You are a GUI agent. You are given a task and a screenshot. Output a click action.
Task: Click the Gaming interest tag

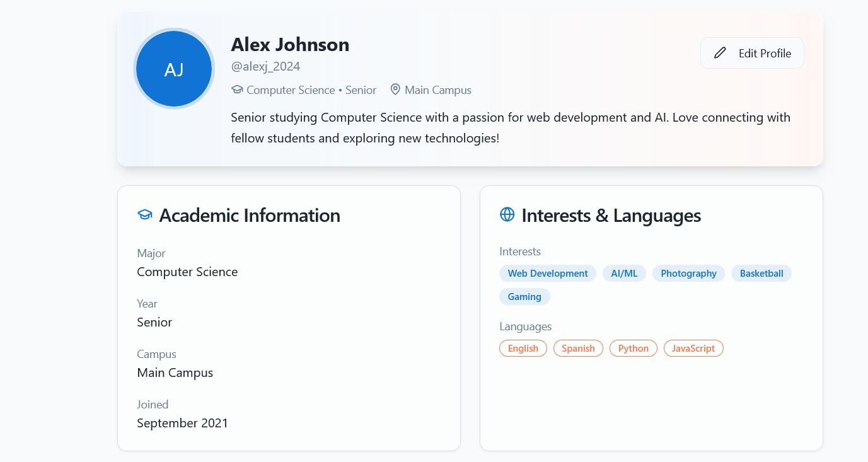tap(524, 297)
